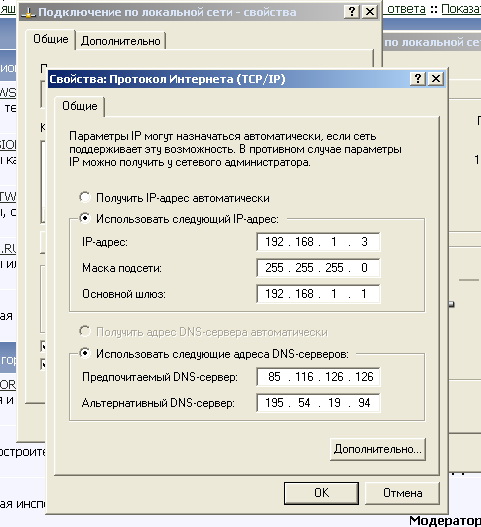Close the local network connection properties window

click(x=370, y=12)
